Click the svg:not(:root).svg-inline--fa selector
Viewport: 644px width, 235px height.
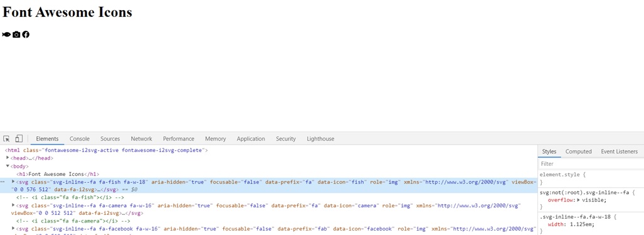point(585,192)
